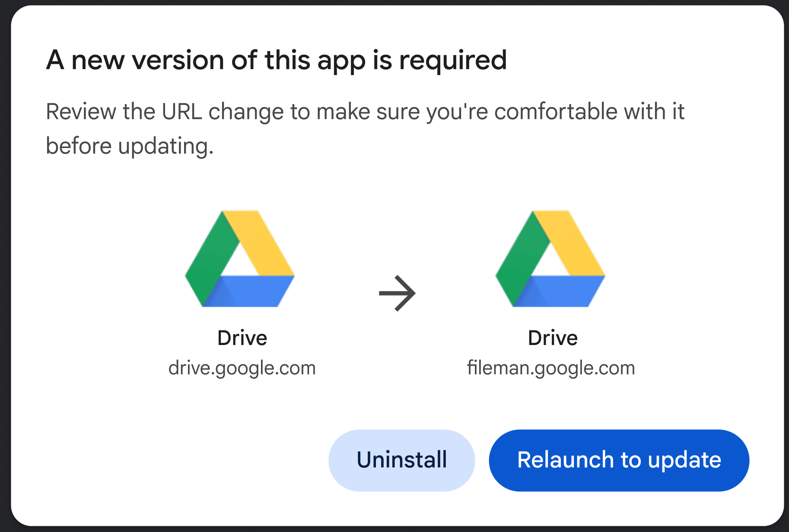The image size is (789, 532).
Task: Click the drive.google.com URL text
Action: point(242,368)
